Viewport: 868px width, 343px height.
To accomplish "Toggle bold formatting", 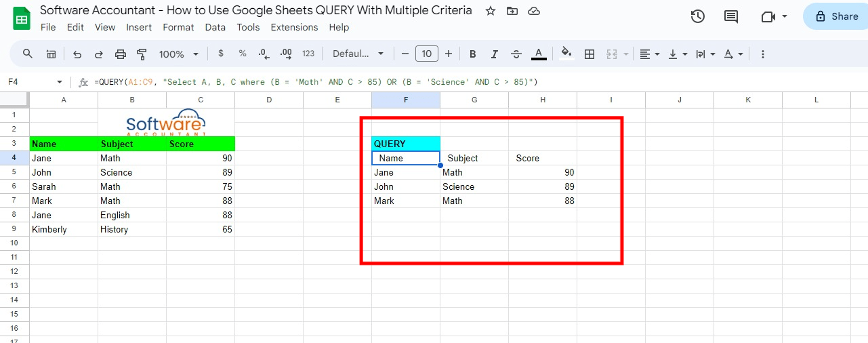I will tap(473, 54).
